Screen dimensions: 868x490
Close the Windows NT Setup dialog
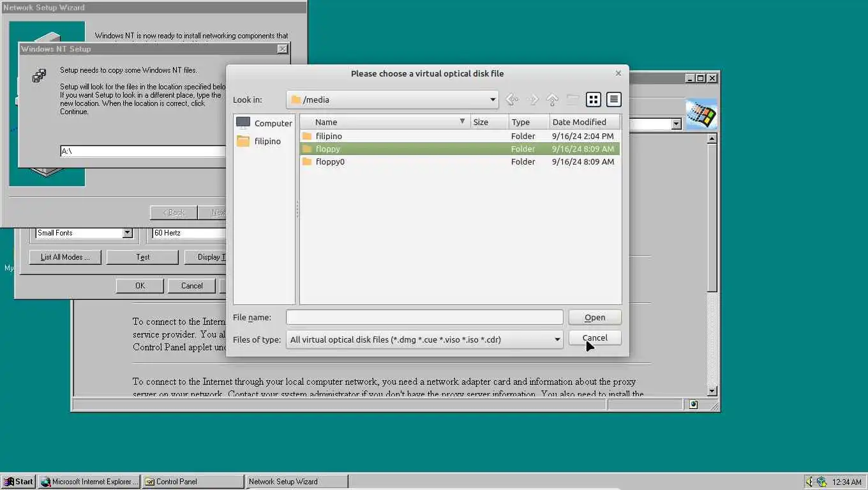(x=283, y=49)
